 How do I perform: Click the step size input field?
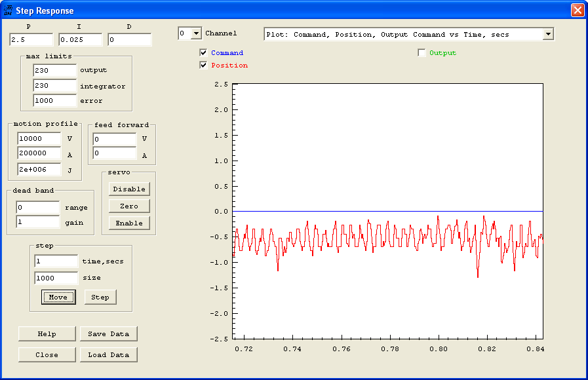point(56,278)
